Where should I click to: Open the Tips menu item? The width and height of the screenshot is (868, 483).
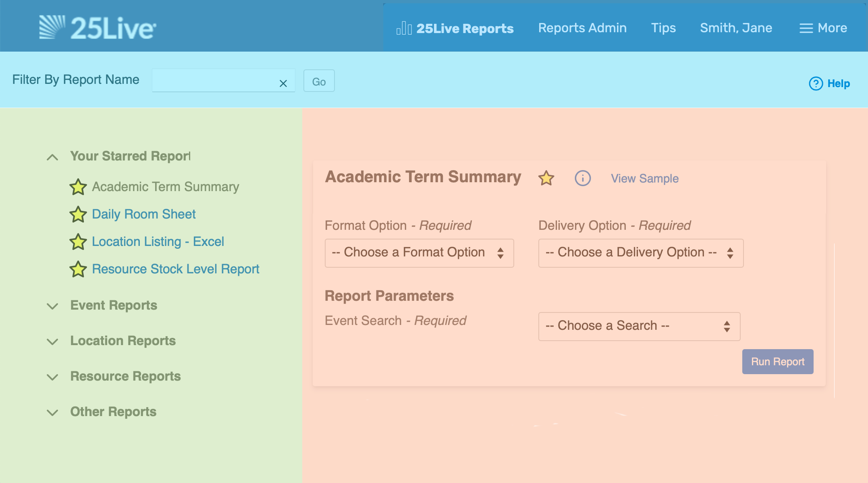(663, 28)
